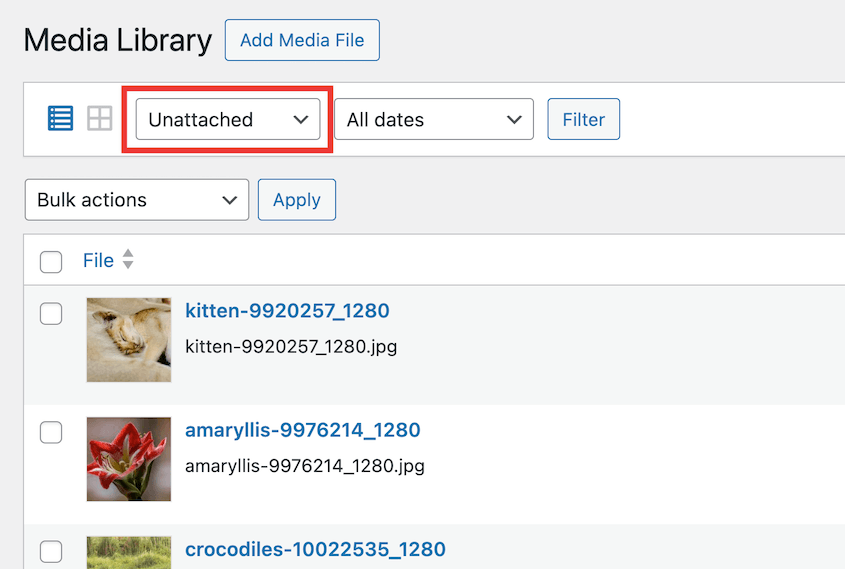This screenshot has width=845, height=569.
Task: Switch to grid view mode
Action: 100,119
